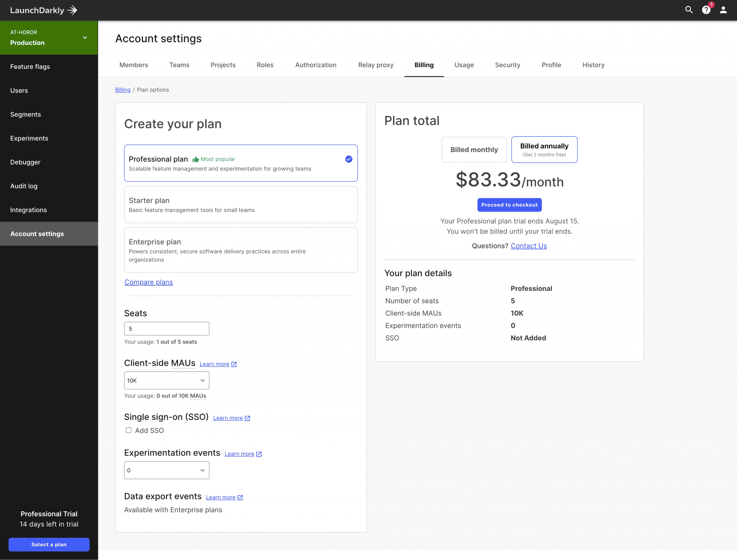
Task: Click the Contact Us link
Action: pyautogui.click(x=528, y=245)
